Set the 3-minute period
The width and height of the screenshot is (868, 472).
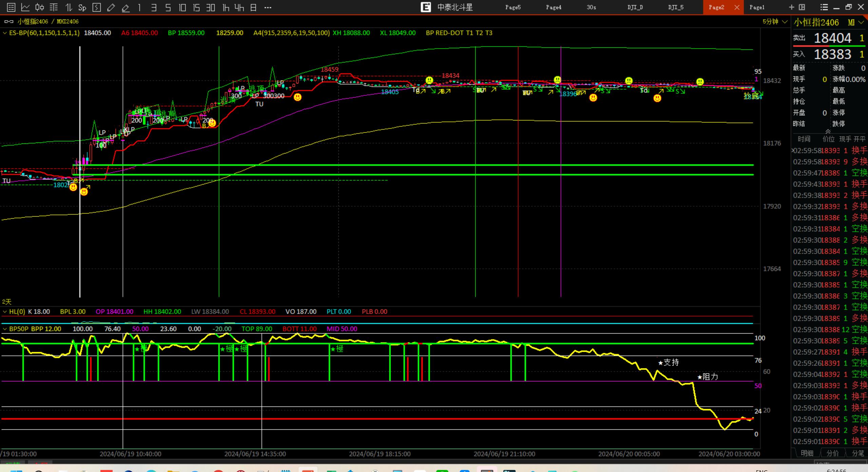pyautogui.click(x=154, y=7)
